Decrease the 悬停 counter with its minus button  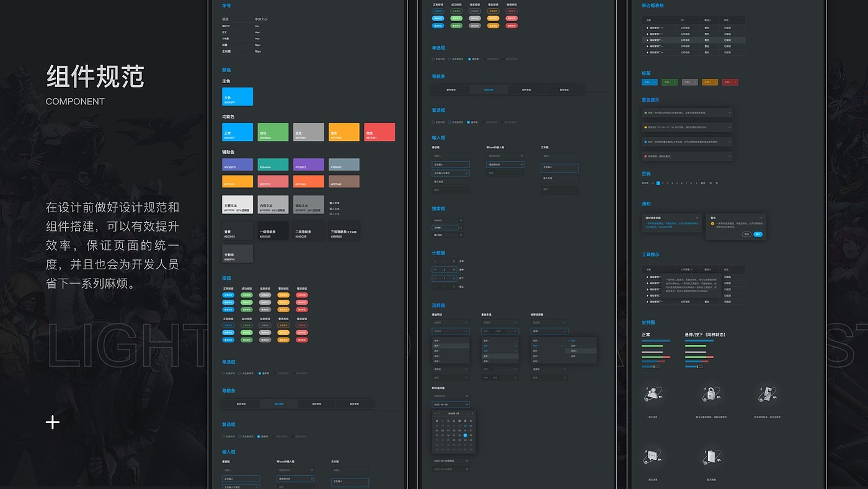tap(435, 269)
